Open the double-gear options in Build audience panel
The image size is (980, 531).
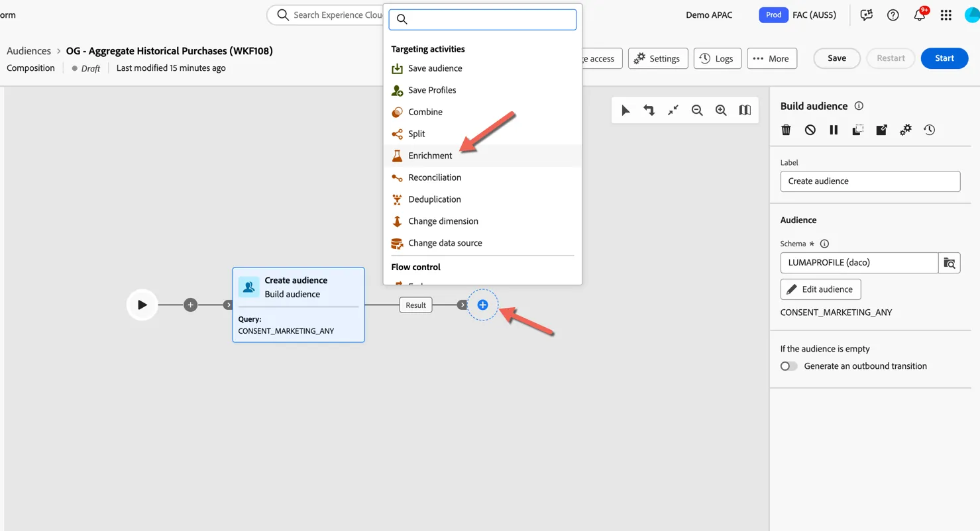tap(906, 130)
